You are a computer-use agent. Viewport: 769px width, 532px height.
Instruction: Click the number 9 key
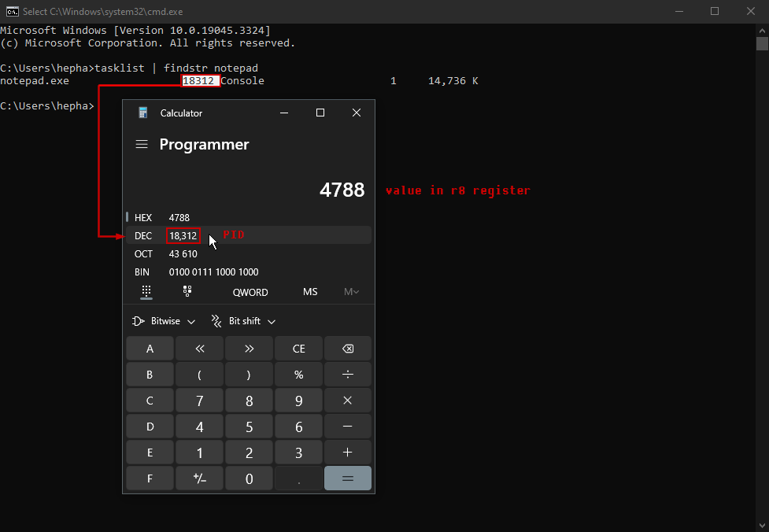298,401
